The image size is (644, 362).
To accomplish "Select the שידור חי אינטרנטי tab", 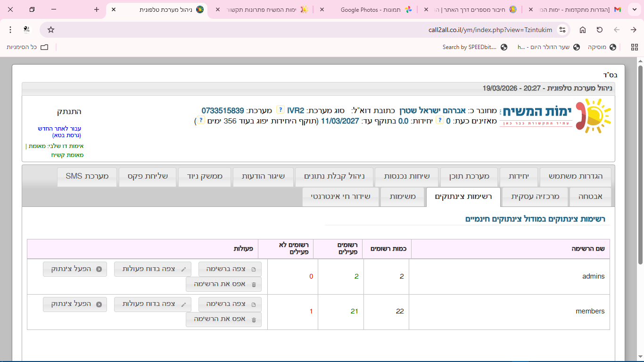I will pyautogui.click(x=340, y=197).
